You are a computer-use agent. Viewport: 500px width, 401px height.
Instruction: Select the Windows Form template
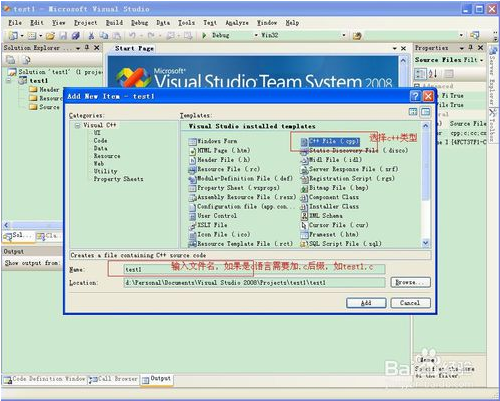pos(213,141)
